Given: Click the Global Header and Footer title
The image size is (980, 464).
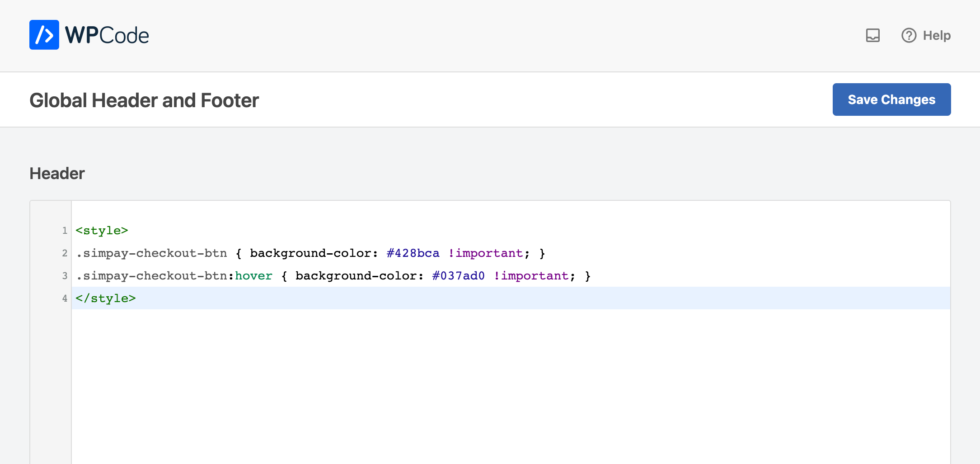Looking at the screenshot, I should [144, 100].
